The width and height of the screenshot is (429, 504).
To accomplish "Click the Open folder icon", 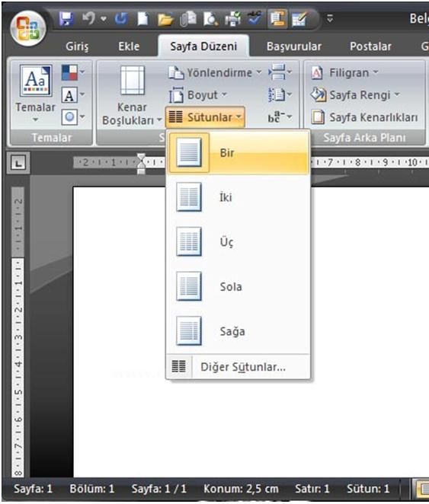I will 165,19.
